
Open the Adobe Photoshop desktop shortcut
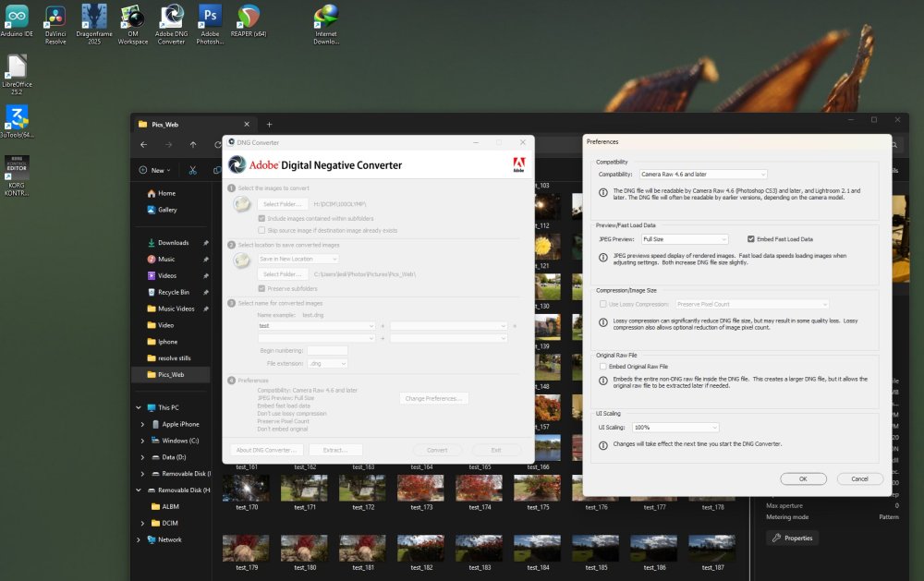pos(210,18)
